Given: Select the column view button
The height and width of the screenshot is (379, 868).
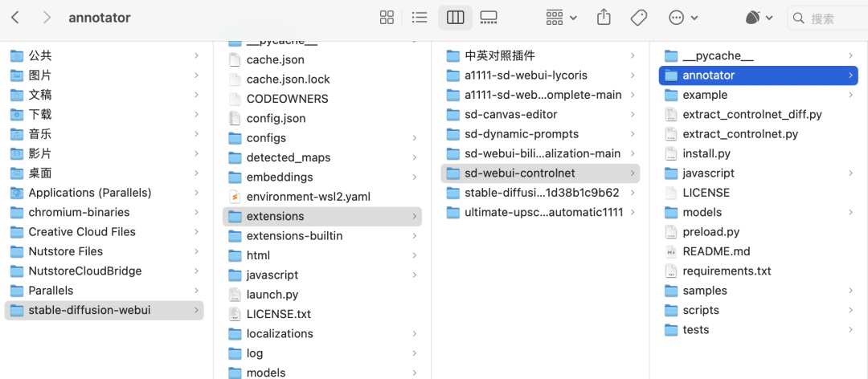Looking at the screenshot, I should (454, 18).
